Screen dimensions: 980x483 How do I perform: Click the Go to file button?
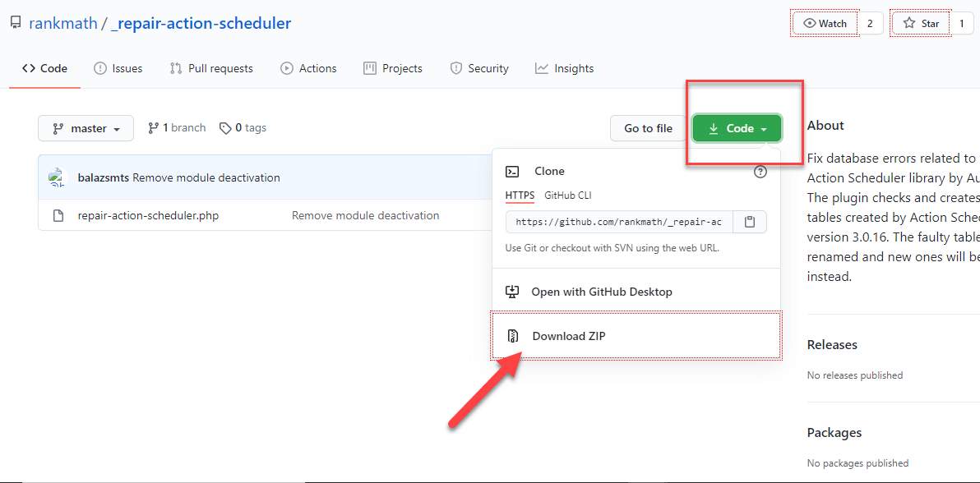pyautogui.click(x=648, y=128)
